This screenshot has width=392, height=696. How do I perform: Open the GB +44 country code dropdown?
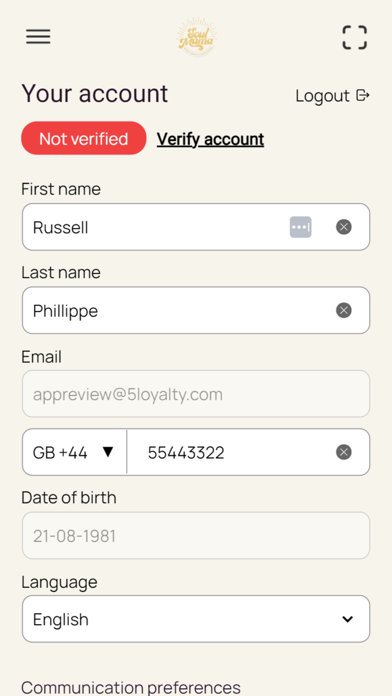[75, 452]
